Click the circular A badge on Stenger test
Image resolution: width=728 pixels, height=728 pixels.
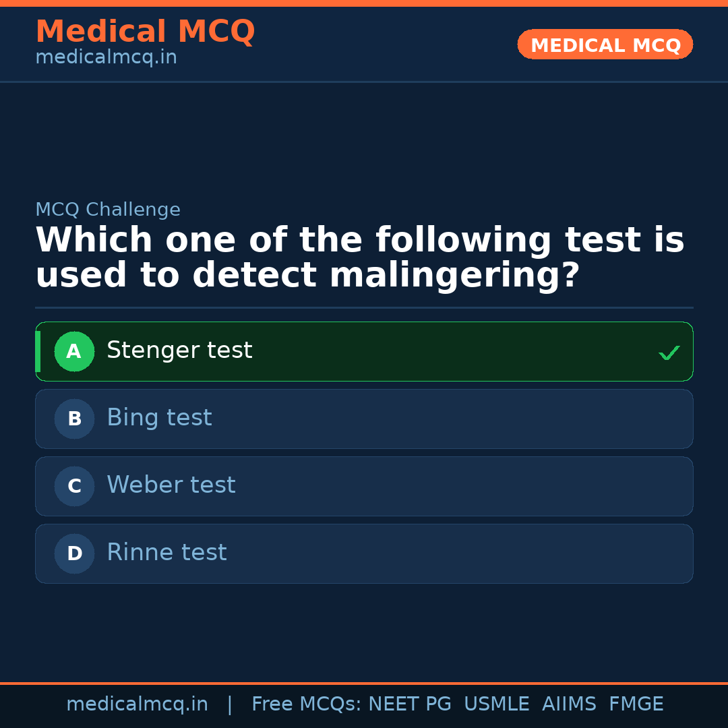tap(74, 351)
